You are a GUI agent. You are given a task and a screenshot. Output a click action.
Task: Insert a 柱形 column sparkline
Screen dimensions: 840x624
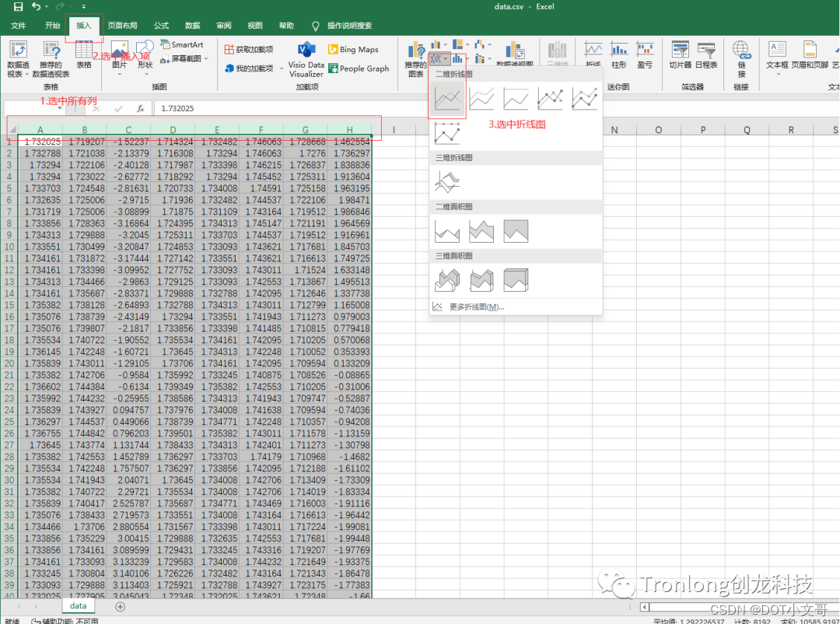pyautogui.click(x=619, y=55)
